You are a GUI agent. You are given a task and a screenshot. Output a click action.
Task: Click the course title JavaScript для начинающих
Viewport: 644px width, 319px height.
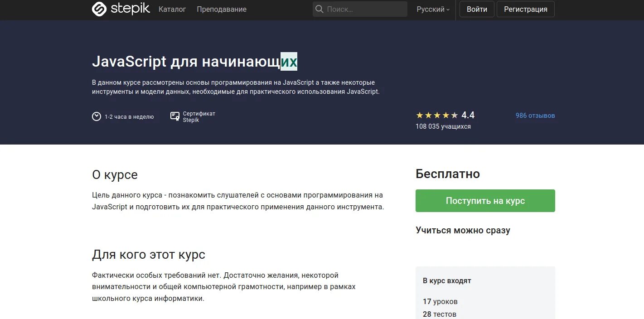point(195,61)
